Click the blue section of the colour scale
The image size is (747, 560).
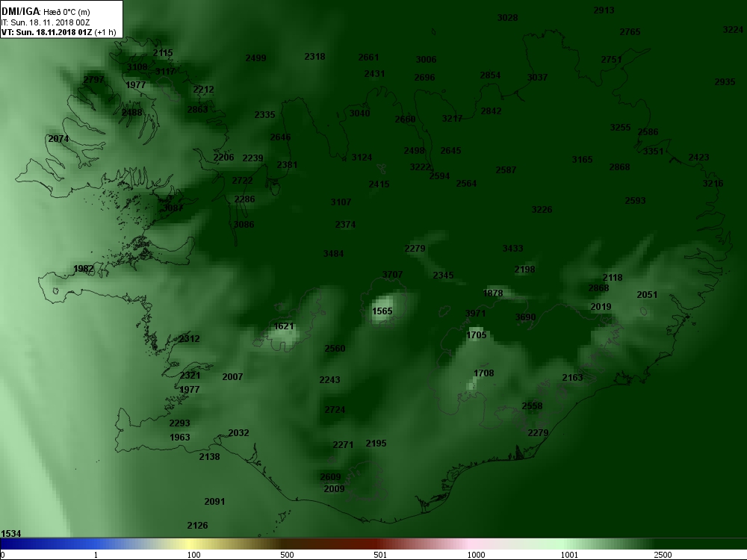click(48, 544)
